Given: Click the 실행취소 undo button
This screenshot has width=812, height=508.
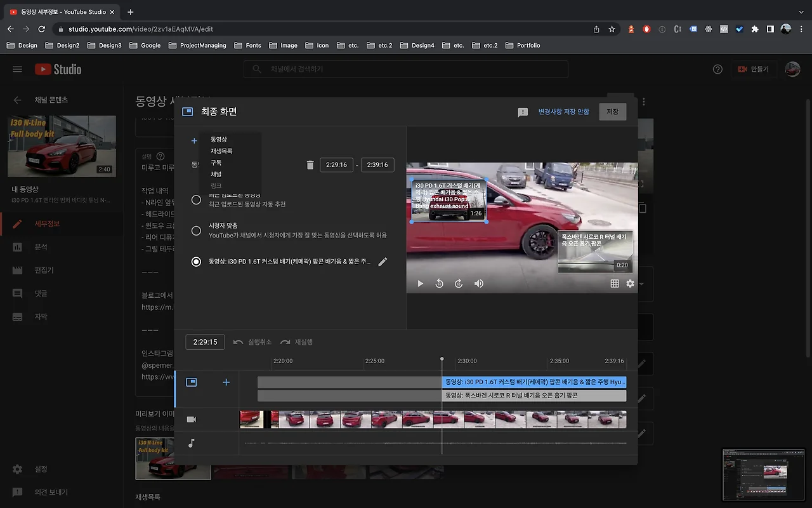Looking at the screenshot, I should [x=252, y=342].
